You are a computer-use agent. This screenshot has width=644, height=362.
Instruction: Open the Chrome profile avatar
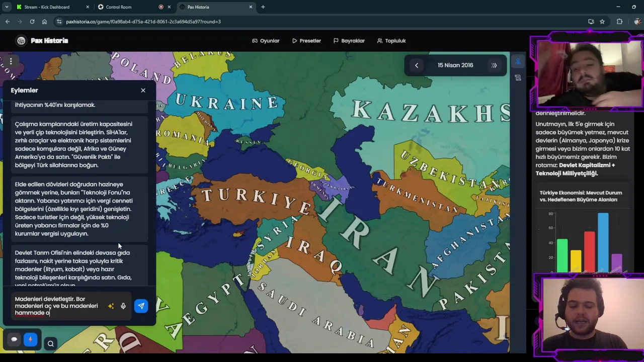coord(637,22)
